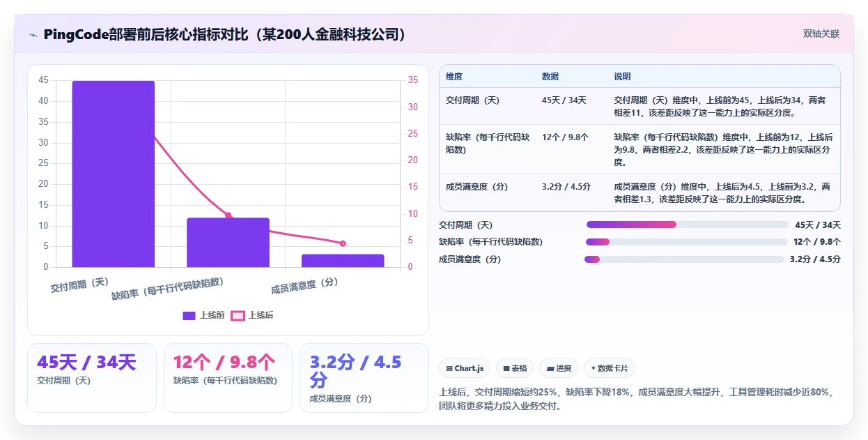Click the x-axis label 成员满意度（分）
This screenshot has width=868, height=440.
(x=304, y=285)
